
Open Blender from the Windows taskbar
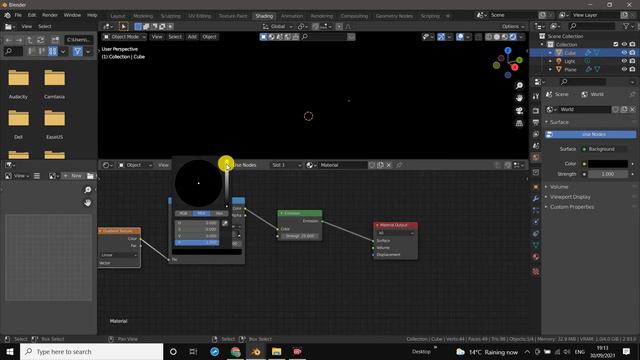[x=256, y=351]
